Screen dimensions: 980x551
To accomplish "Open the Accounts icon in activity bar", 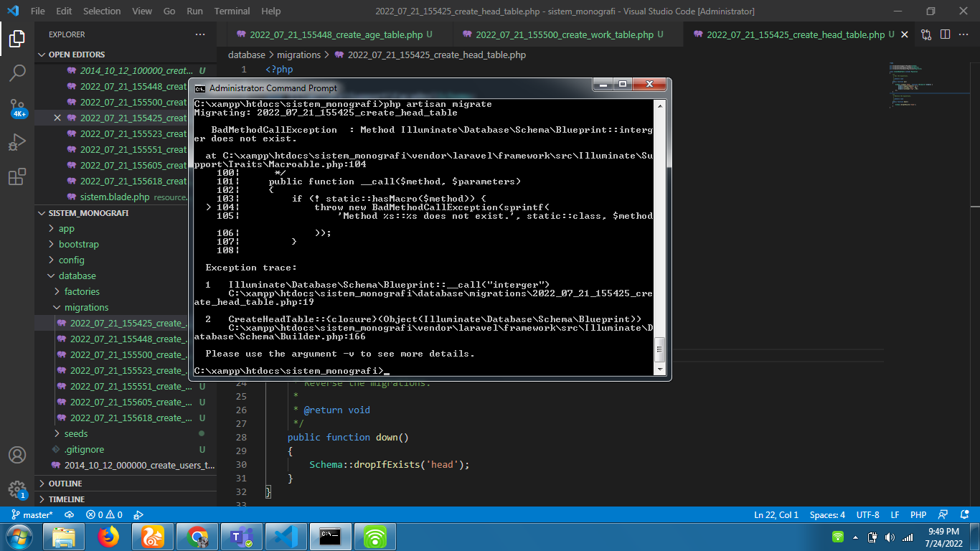I will (x=17, y=455).
